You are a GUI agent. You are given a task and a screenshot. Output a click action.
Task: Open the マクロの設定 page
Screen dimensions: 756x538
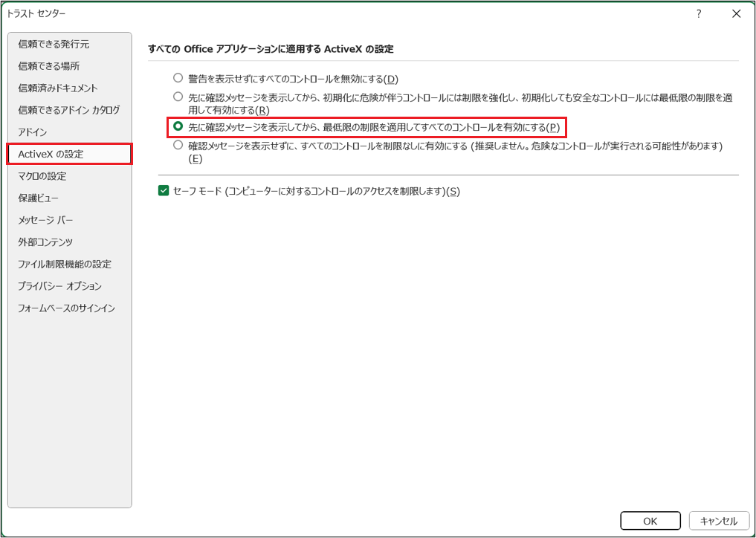pyautogui.click(x=43, y=176)
